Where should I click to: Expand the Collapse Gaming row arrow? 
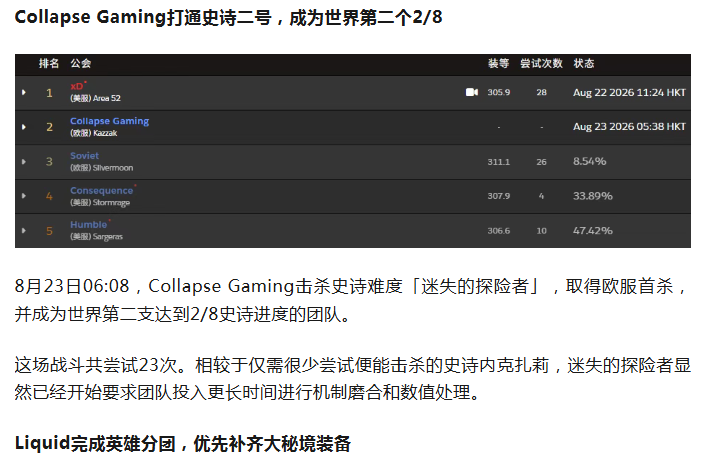coord(24,127)
